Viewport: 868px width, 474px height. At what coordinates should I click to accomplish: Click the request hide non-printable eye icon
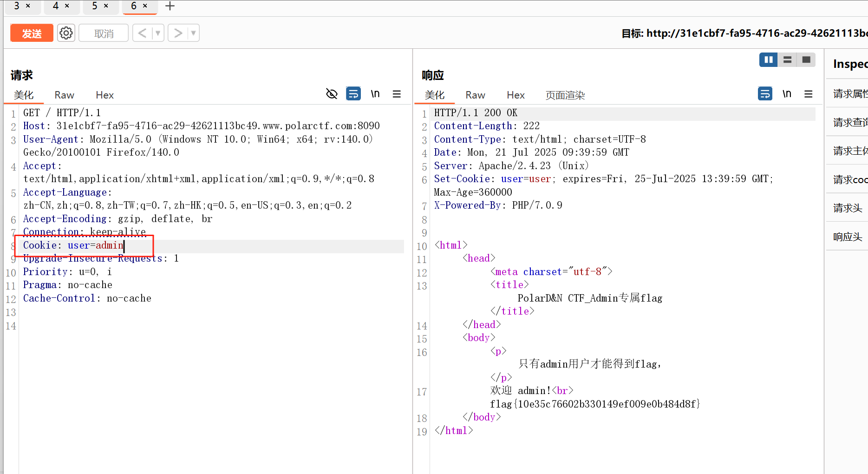click(x=332, y=94)
